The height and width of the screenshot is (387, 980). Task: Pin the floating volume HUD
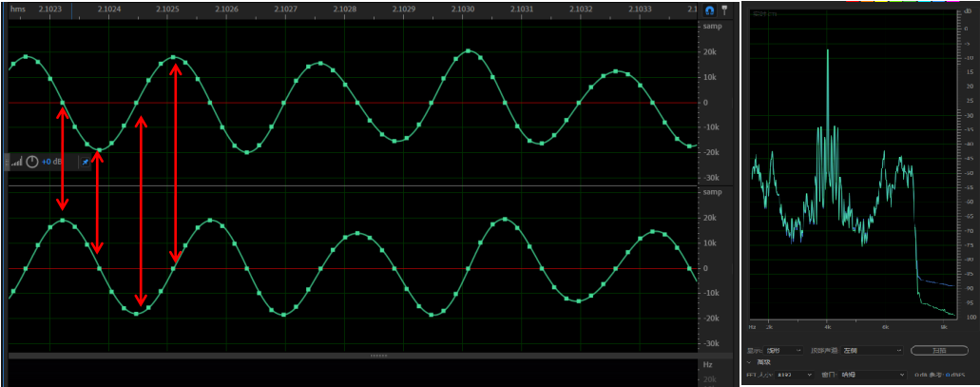coord(85,162)
